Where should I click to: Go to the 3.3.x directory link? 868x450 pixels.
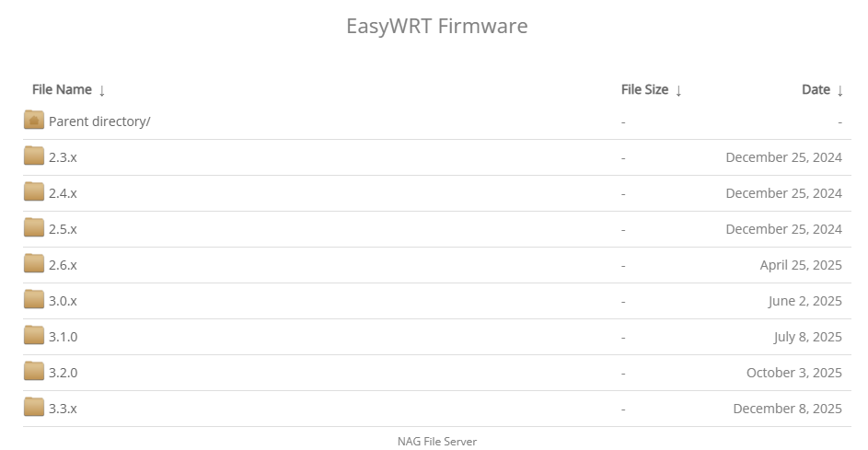63,409
